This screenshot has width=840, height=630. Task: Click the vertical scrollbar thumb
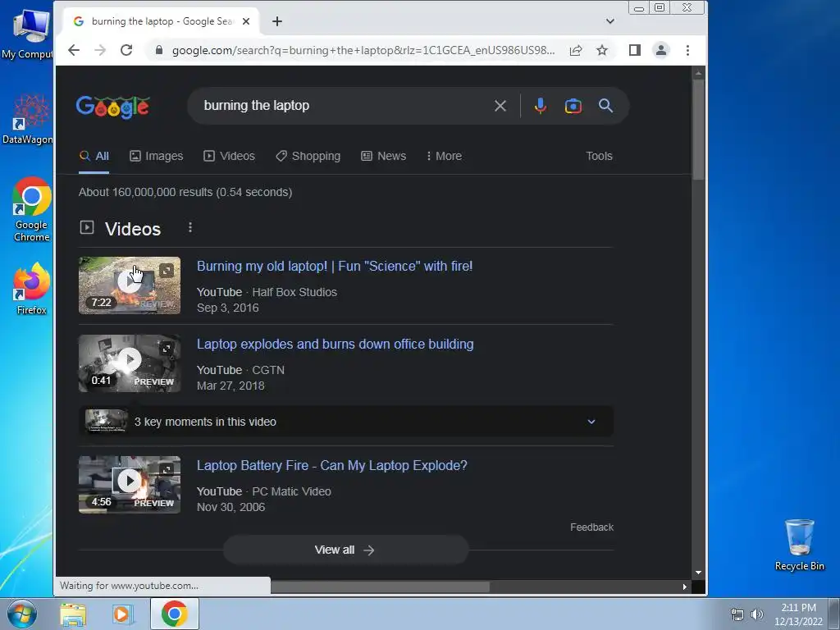[x=698, y=130]
